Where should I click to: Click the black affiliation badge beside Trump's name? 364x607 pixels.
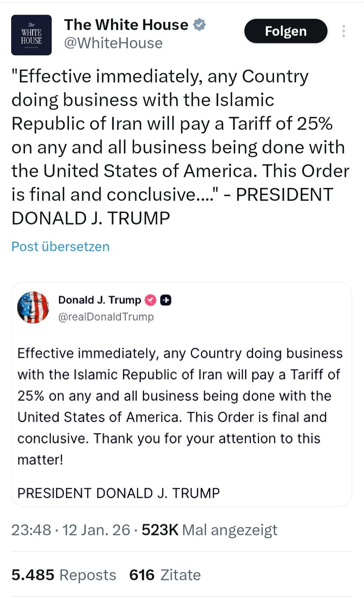pyautogui.click(x=166, y=300)
